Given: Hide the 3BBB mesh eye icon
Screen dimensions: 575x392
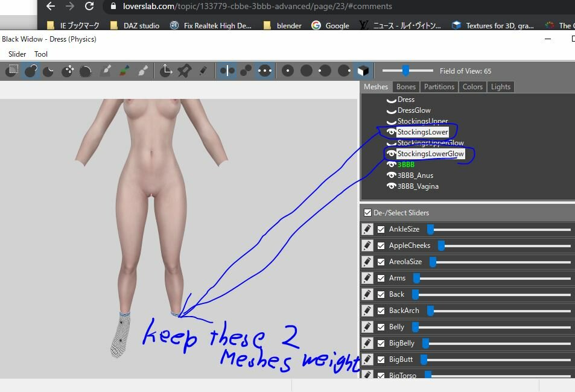Looking at the screenshot, I should pyautogui.click(x=392, y=165).
